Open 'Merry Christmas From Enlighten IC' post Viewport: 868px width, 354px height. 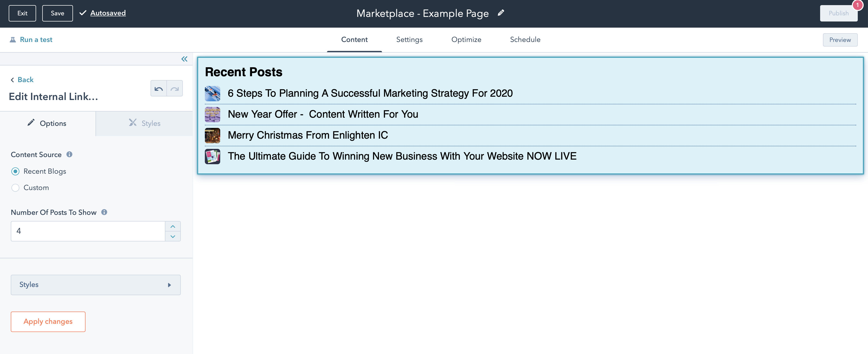308,135
